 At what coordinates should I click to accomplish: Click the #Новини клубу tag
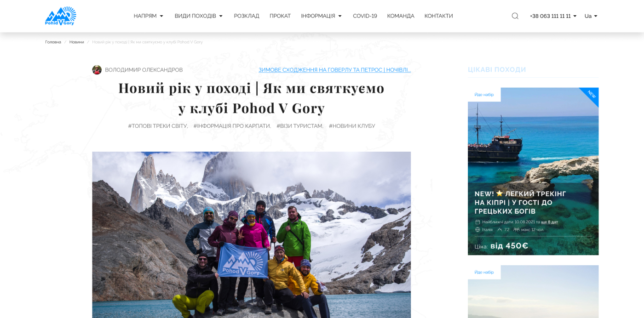(x=352, y=126)
